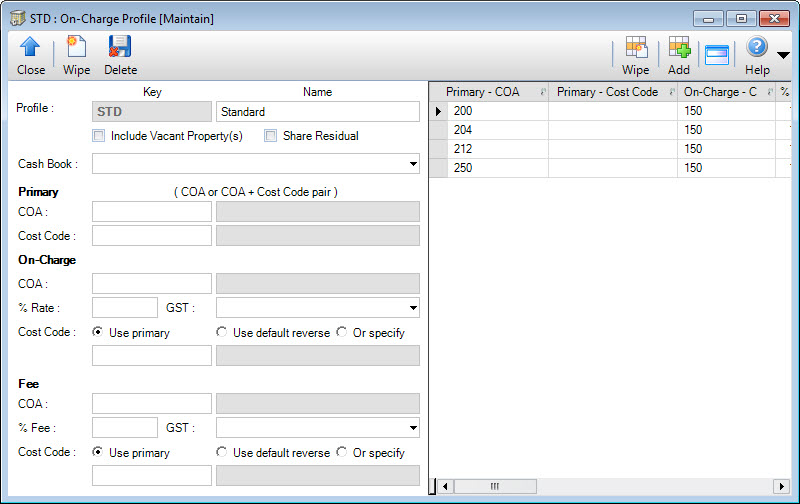Click the left Wipe profile icon
Image resolution: width=800 pixels, height=504 pixels.
[x=76, y=47]
